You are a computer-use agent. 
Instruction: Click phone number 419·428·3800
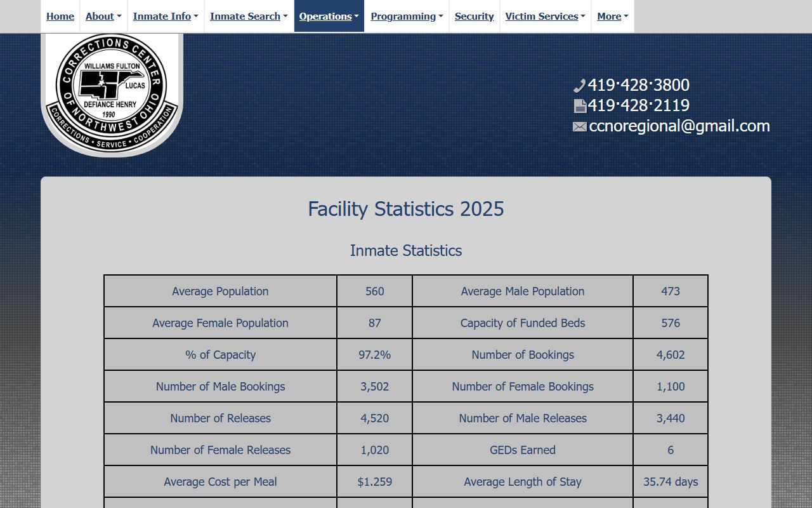(x=639, y=85)
